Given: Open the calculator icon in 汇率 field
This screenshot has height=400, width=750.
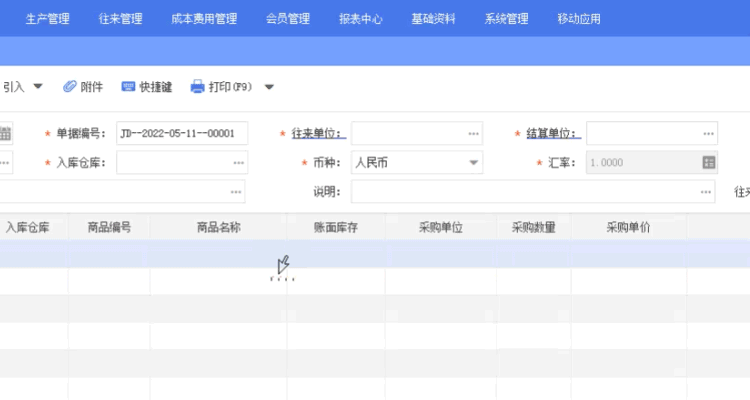Looking at the screenshot, I should (709, 162).
